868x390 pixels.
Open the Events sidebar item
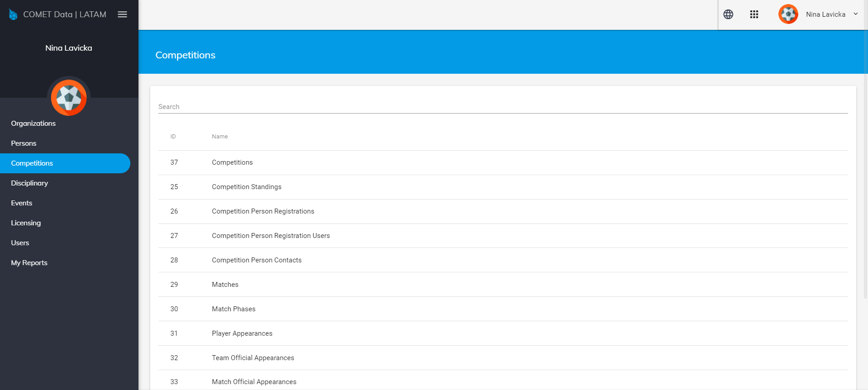pos(22,203)
